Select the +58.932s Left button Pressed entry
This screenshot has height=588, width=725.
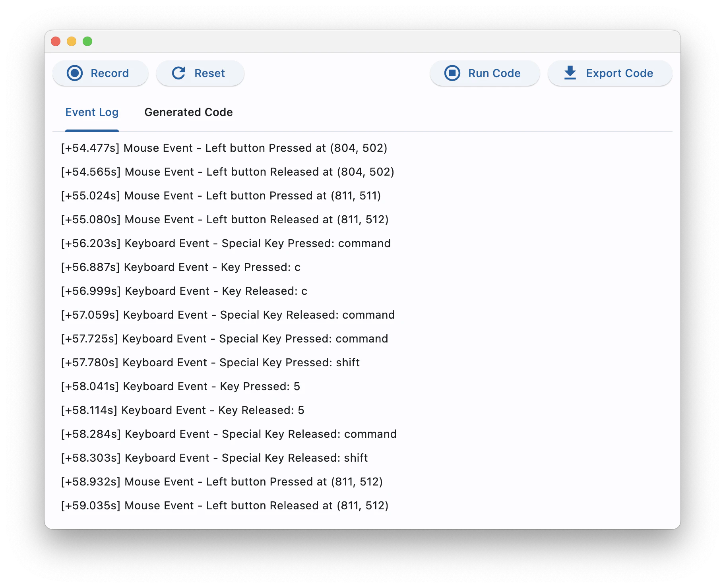(222, 482)
